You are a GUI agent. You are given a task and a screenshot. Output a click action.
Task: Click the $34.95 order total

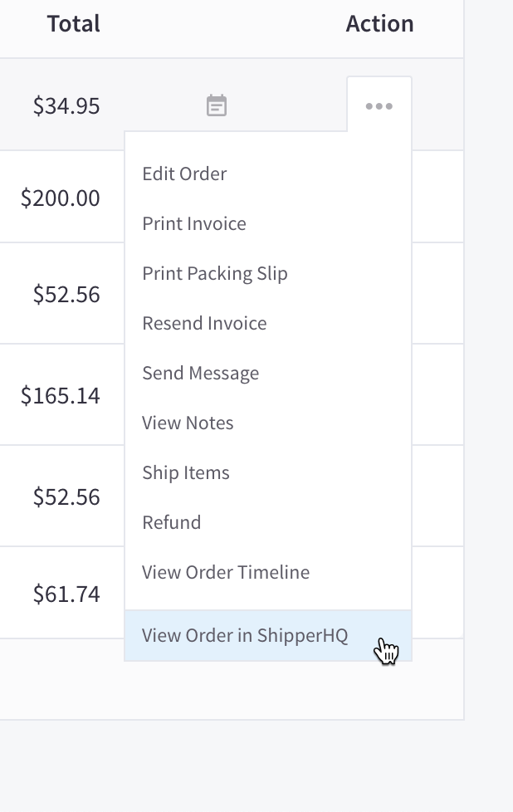(x=66, y=105)
